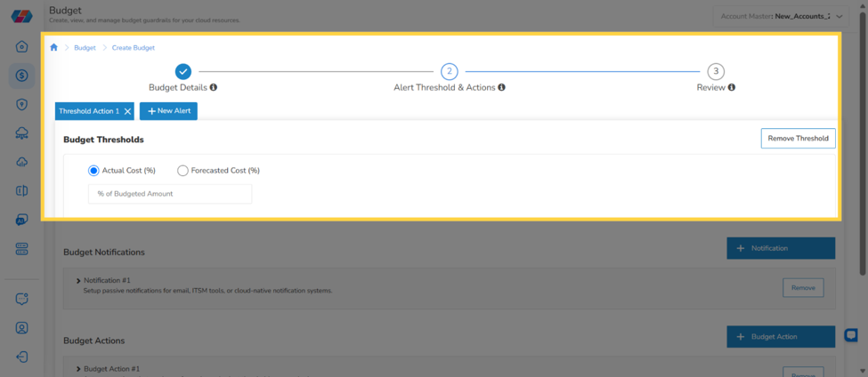Open the split-panel sidebar icon
The width and height of the screenshot is (868, 377).
[21, 190]
